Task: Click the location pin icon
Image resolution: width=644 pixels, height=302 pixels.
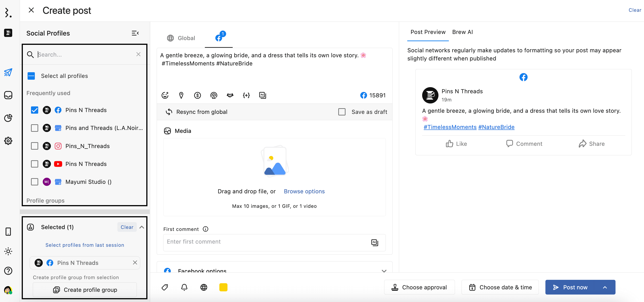Action: 181,95
